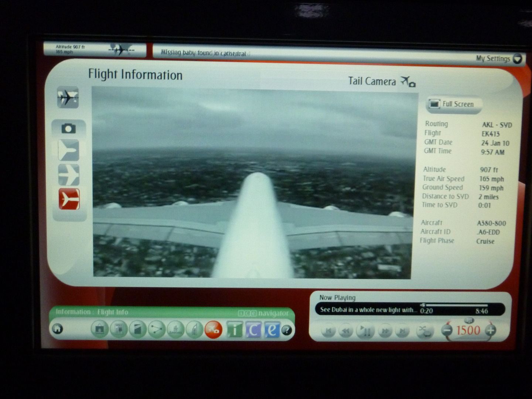Open channel keypad above 1500

pos(470,320)
